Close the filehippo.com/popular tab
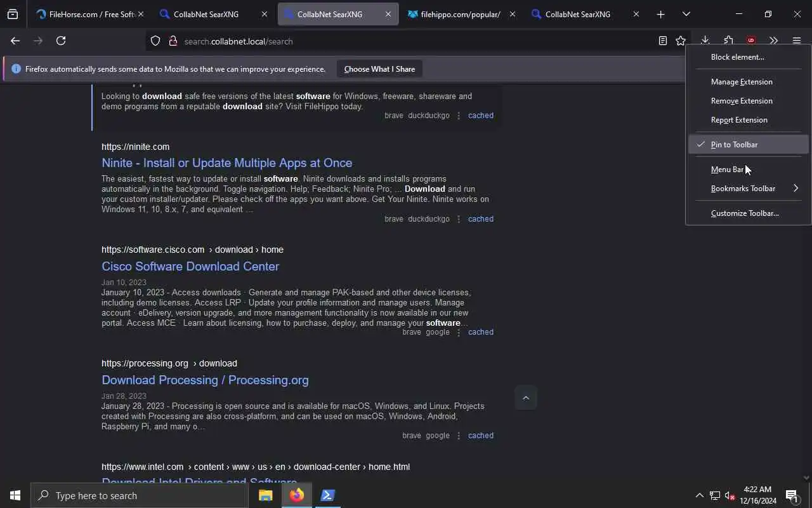 pyautogui.click(x=512, y=14)
